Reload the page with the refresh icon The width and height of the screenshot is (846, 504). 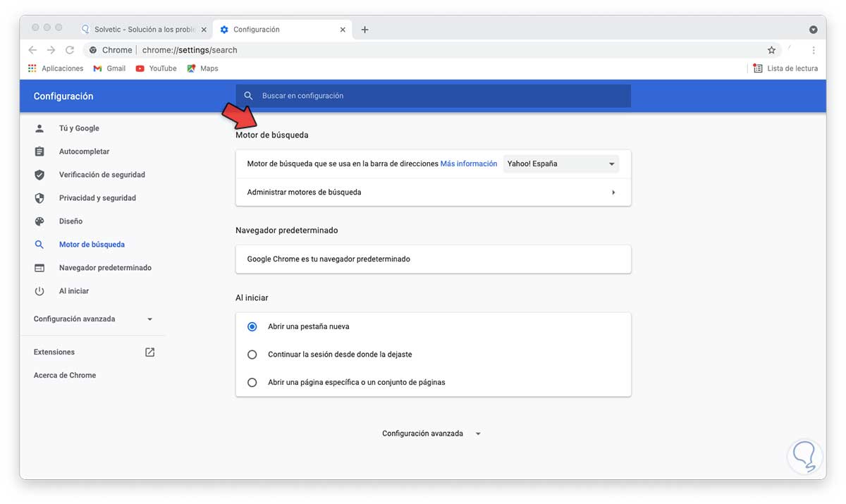click(x=70, y=50)
